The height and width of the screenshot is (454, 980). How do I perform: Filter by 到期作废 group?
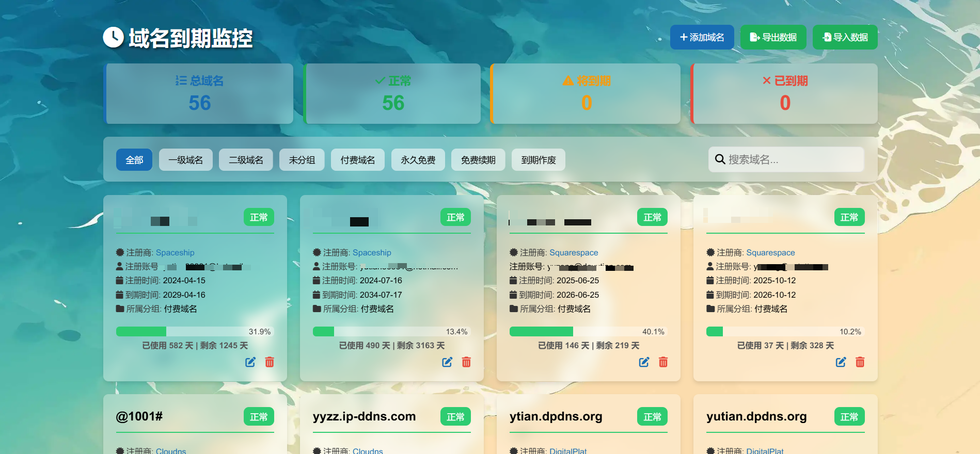click(x=538, y=160)
